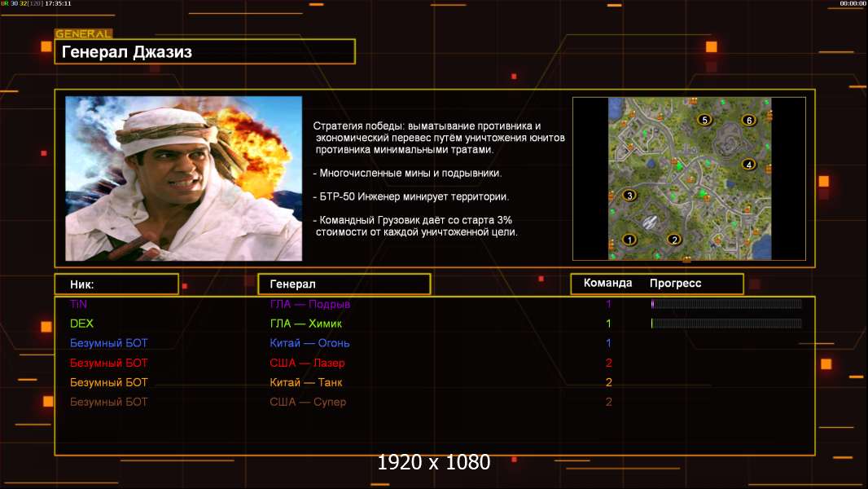
Task: Click DEX player's loading progress bar
Action: click(x=726, y=324)
